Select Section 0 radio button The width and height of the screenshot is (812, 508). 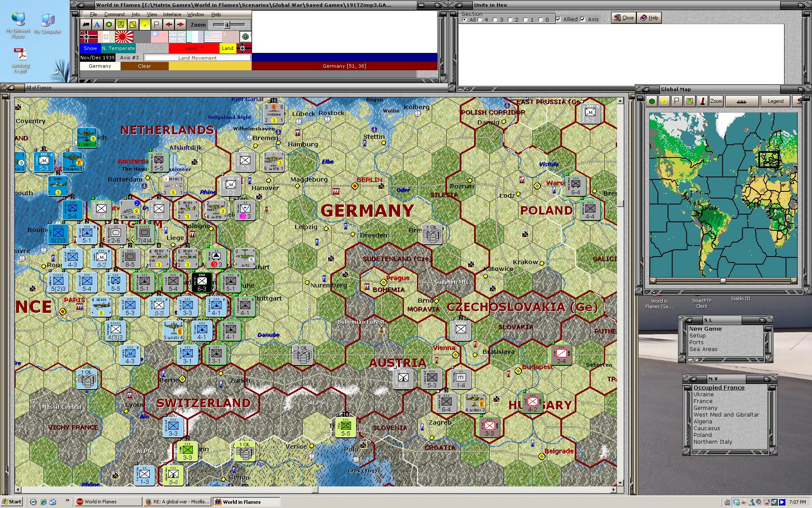click(x=541, y=19)
